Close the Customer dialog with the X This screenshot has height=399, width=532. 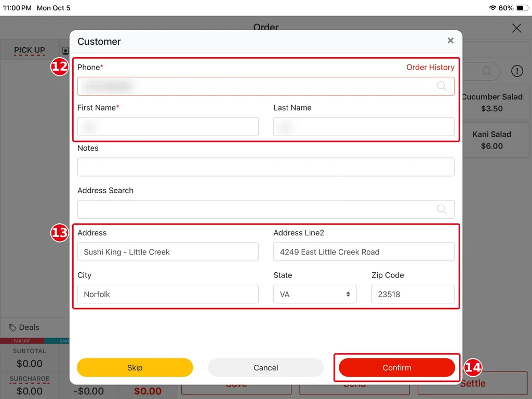[450, 41]
